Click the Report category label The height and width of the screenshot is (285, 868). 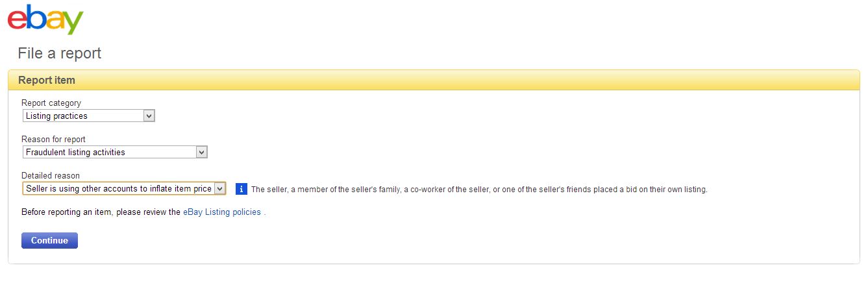51,103
